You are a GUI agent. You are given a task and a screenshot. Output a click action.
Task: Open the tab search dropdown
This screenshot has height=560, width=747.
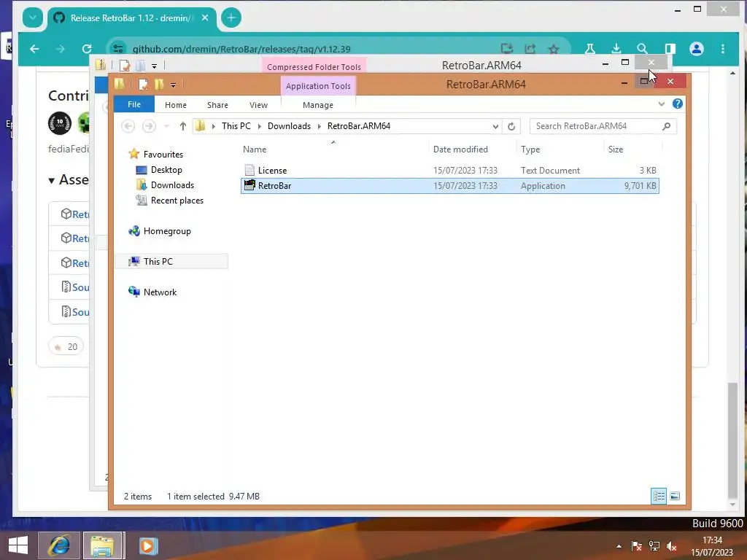point(32,18)
